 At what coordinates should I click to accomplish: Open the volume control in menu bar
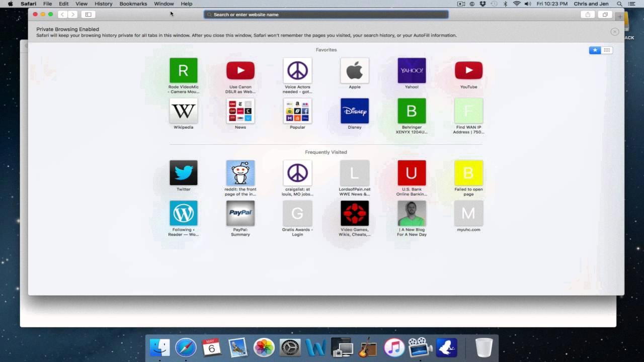(527, 4)
